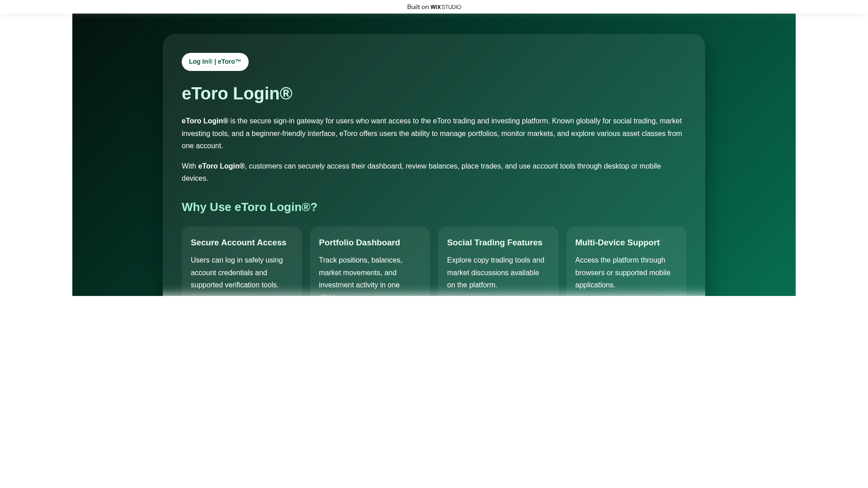The height and width of the screenshot is (488, 868).
Task: Click the first paragraph's bold 'eToro Login®'
Action: click(x=205, y=121)
